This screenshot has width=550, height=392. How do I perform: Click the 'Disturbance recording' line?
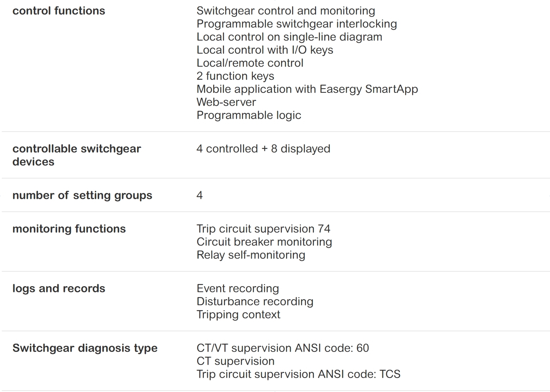pos(255,302)
